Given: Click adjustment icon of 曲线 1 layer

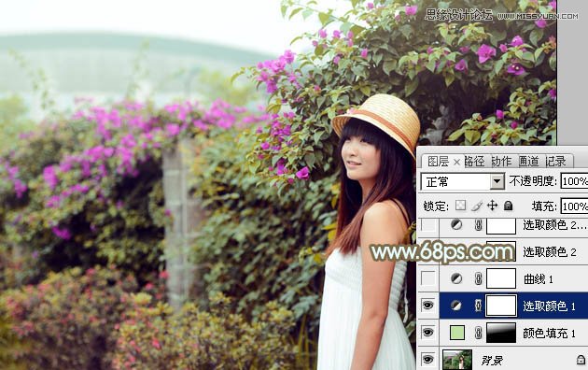Looking at the screenshot, I should click(x=456, y=278).
